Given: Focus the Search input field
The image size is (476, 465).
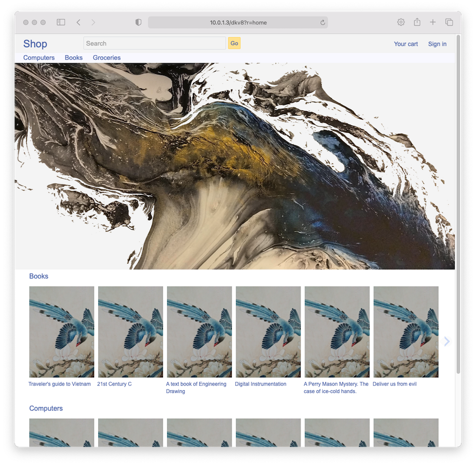Looking at the screenshot, I should 154,43.
